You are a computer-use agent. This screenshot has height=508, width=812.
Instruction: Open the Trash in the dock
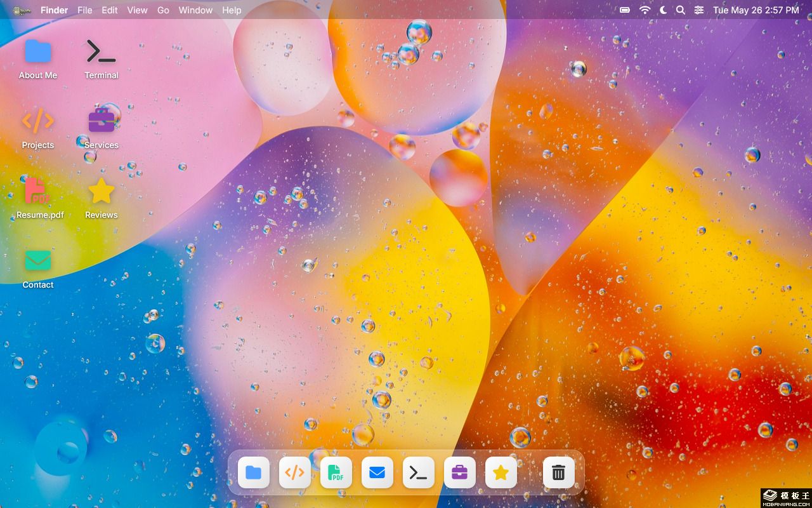559,472
